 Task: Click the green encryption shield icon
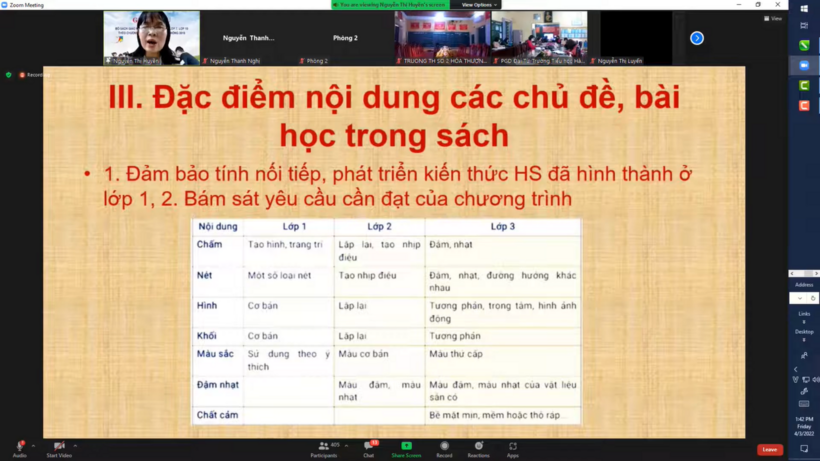9,75
